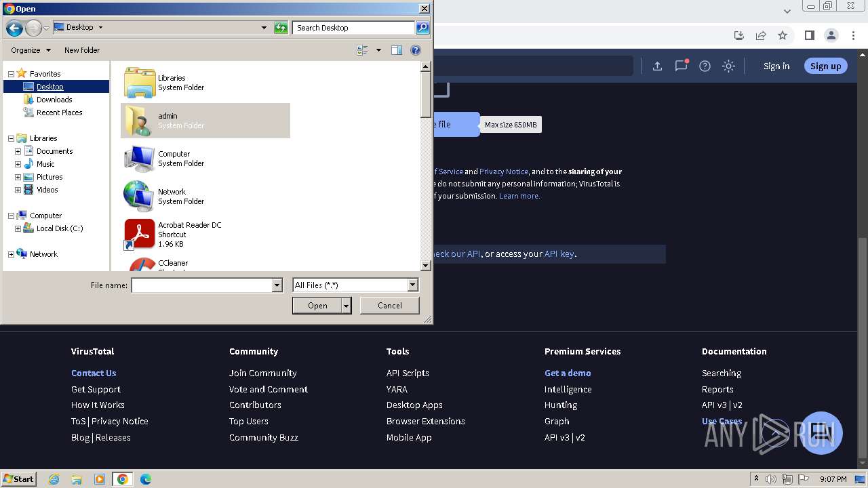Open Internet Explorer from taskbar
Viewport: 868px width, 488px height.
(x=54, y=479)
